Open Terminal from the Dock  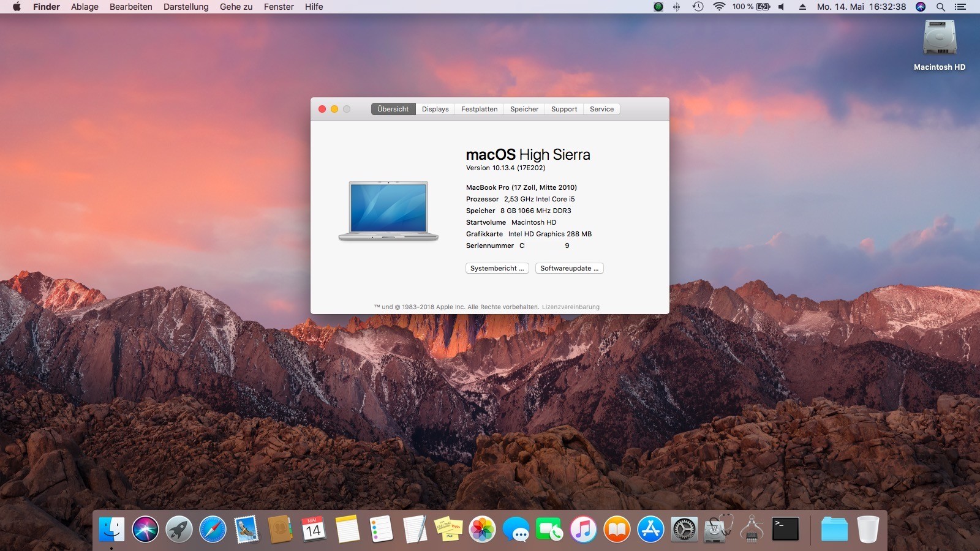click(x=785, y=529)
